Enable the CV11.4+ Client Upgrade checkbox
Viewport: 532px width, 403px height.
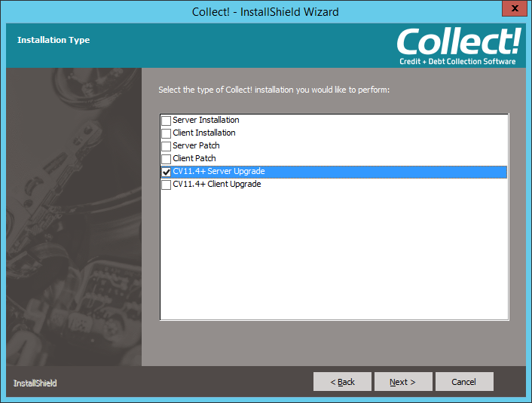coord(166,185)
